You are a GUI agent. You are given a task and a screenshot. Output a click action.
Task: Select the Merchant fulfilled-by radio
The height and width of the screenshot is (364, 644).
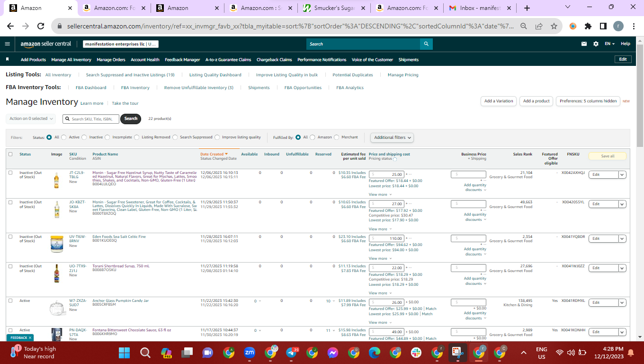coord(337,137)
